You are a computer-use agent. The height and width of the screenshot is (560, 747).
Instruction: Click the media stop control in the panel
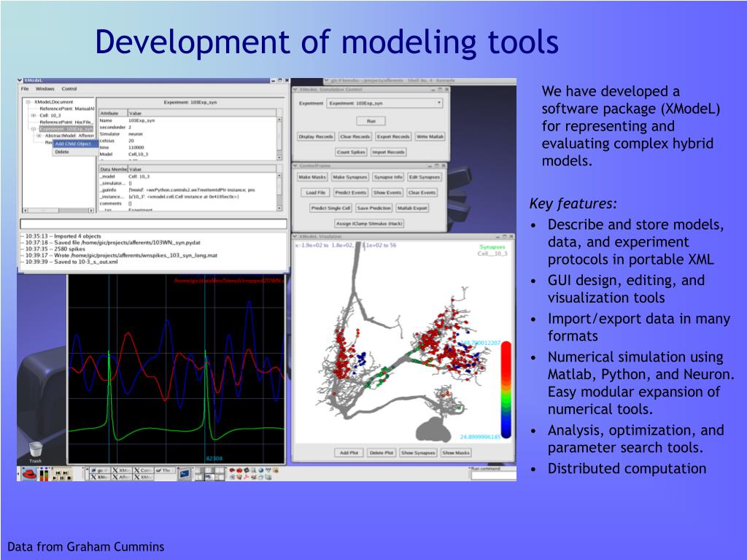[70, 478]
